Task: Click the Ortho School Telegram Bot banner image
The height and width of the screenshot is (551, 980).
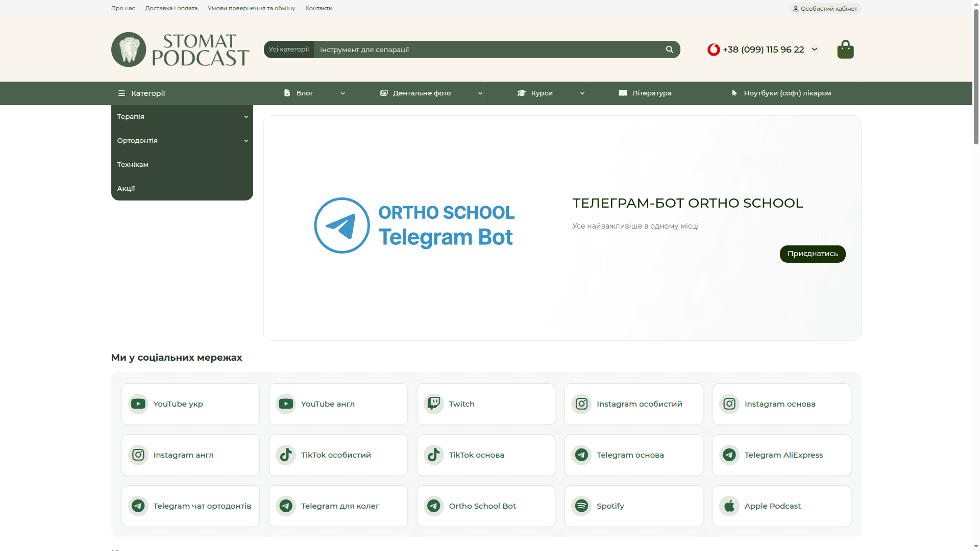Action: 414,226
